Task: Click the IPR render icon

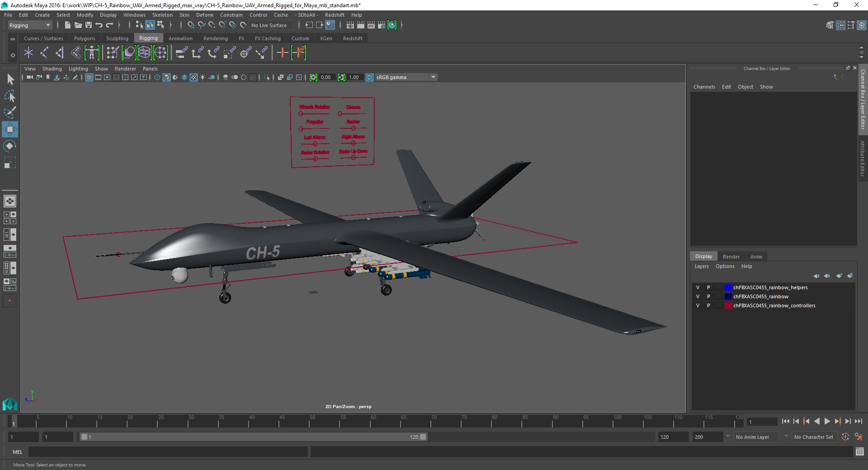Action: 371,25
